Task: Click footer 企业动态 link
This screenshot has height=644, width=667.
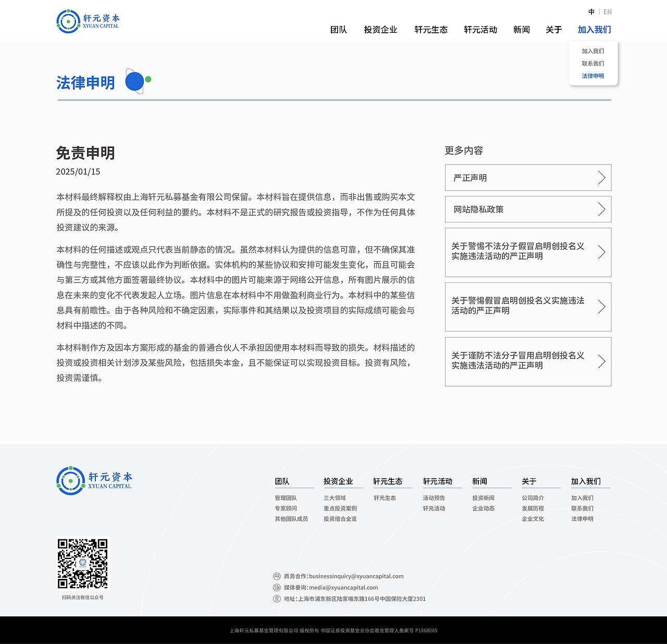Action: coord(484,509)
